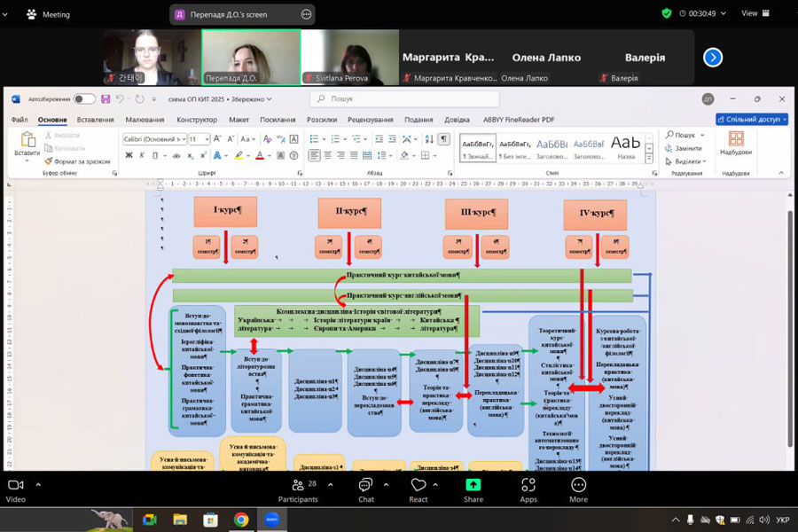Click the Redo arrow icon in Word
The height and width of the screenshot is (532, 798).
click(x=139, y=98)
